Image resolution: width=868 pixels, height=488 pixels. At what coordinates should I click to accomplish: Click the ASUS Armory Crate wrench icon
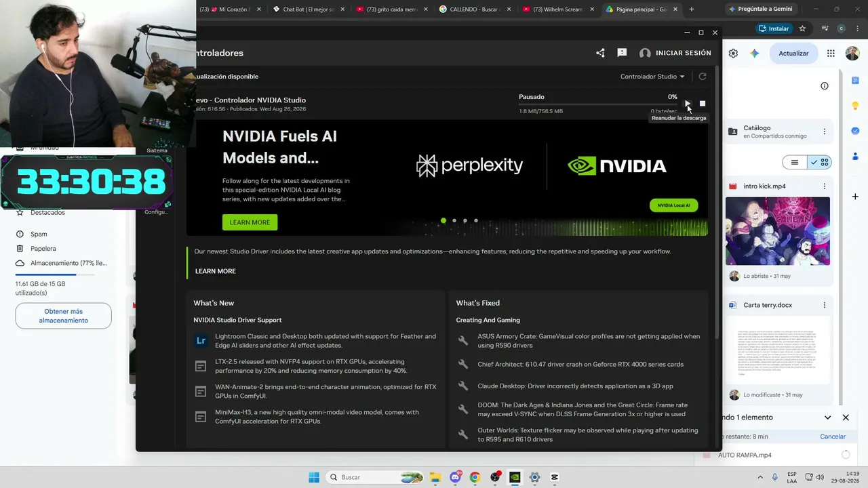click(x=463, y=341)
